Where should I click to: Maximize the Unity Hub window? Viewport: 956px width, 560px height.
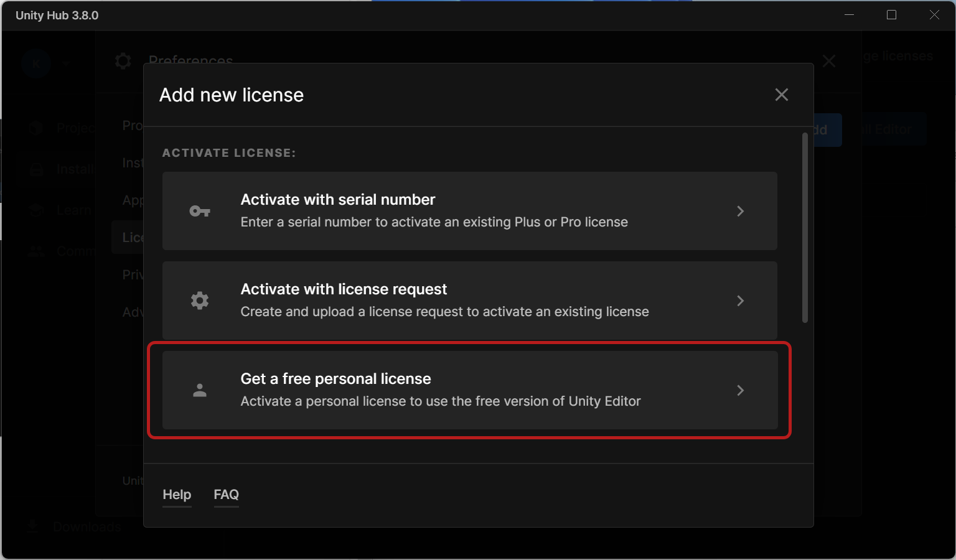click(891, 15)
